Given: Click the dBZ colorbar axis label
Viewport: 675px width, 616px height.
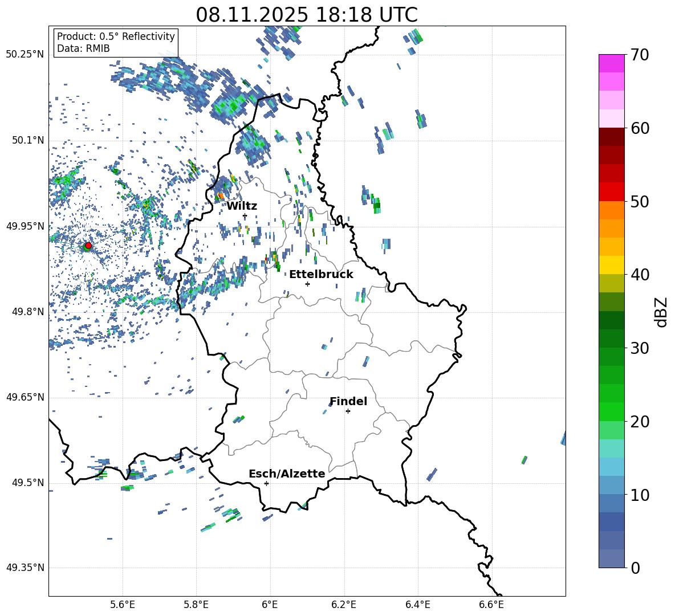Looking at the screenshot, I should coord(662,312).
